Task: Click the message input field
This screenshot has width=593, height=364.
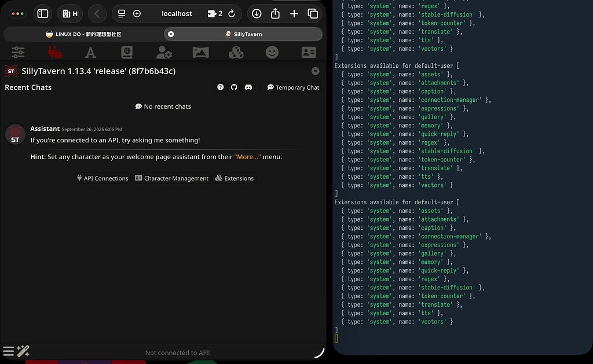Action: [x=178, y=352]
